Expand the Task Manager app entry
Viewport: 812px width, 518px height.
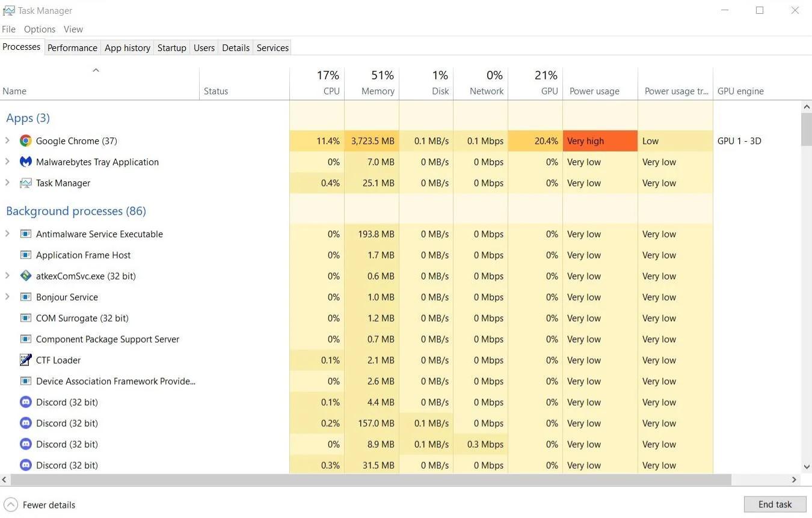(7, 183)
